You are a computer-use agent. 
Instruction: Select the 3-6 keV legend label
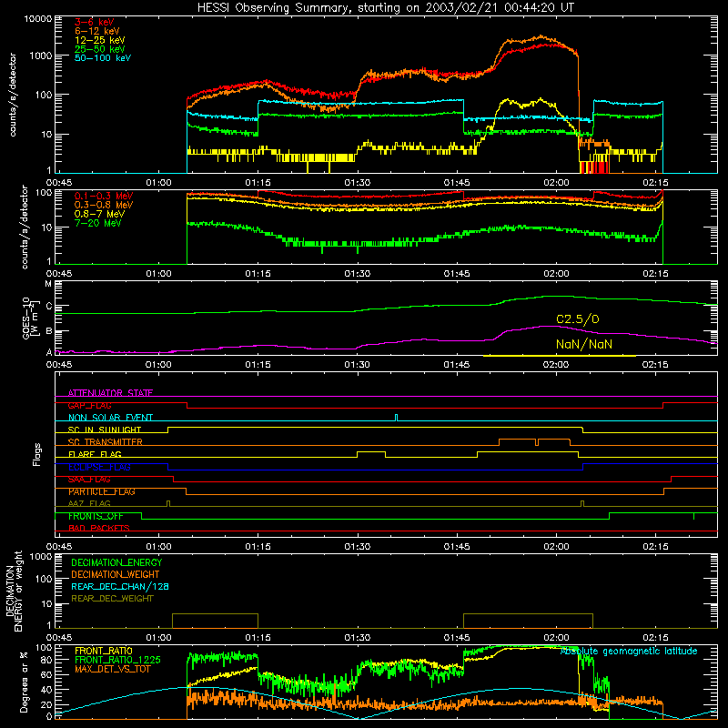[x=94, y=22]
